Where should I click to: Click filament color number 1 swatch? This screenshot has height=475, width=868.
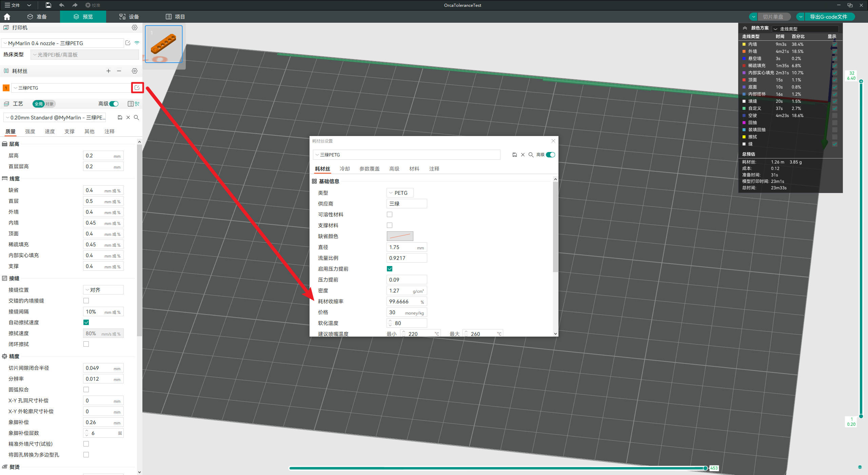pos(6,88)
